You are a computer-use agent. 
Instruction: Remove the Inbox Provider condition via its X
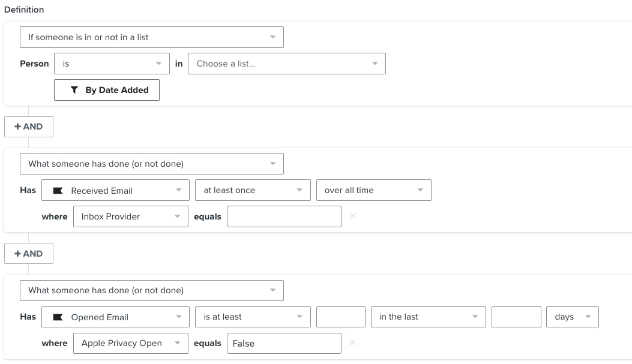click(x=353, y=216)
